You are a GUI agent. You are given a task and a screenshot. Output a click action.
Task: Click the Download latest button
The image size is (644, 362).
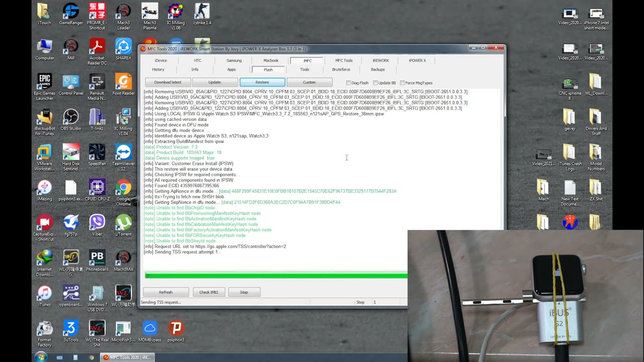[168, 82]
